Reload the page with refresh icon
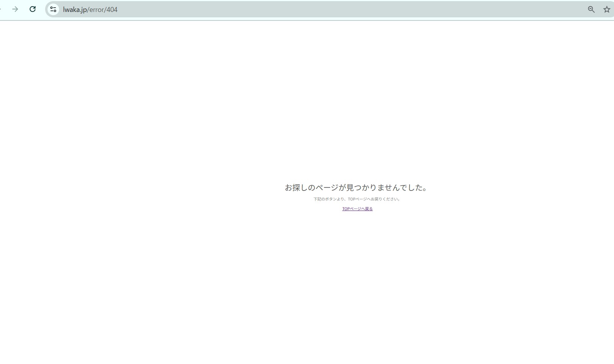 click(33, 9)
